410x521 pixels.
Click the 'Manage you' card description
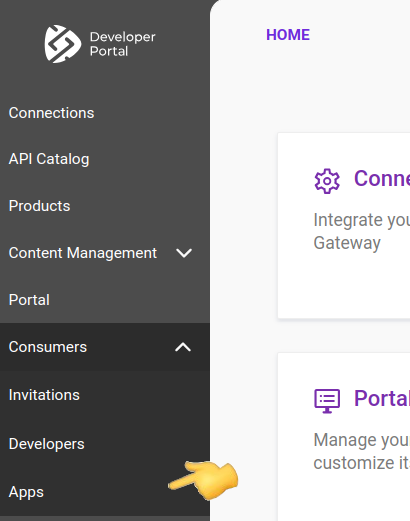(362, 451)
